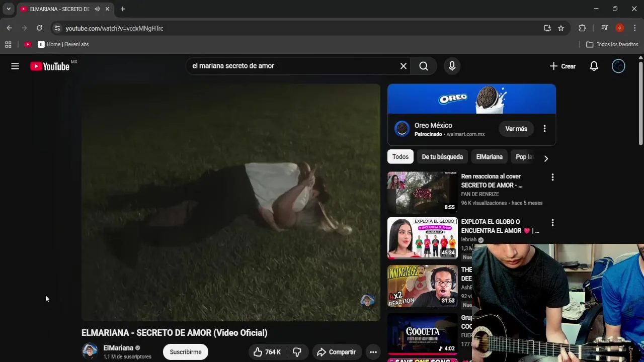The height and width of the screenshot is (362, 644).
Task: Start voice search with the microphone
Action: [452, 66]
